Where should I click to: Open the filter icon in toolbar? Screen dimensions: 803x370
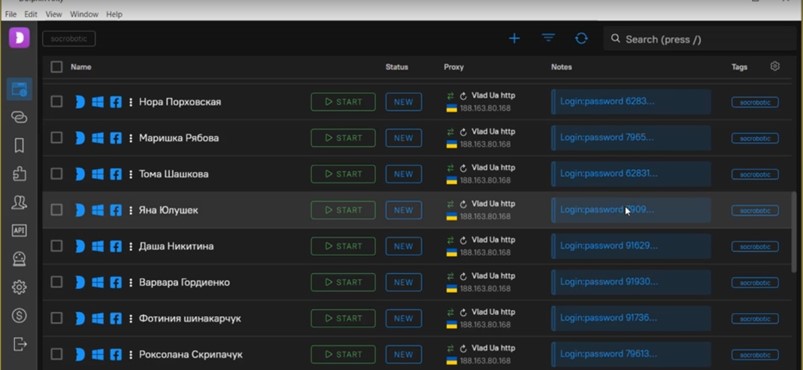point(548,38)
